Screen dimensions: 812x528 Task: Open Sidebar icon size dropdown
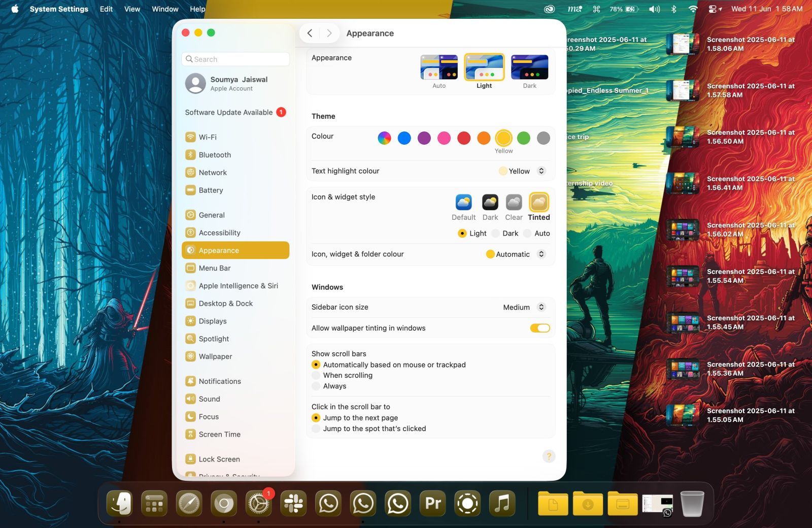pyautogui.click(x=524, y=308)
